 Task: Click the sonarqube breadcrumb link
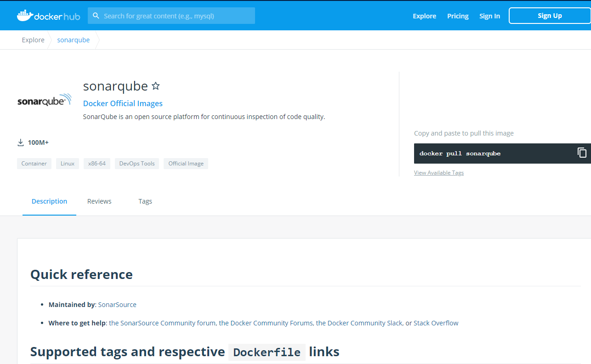pyautogui.click(x=73, y=40)
